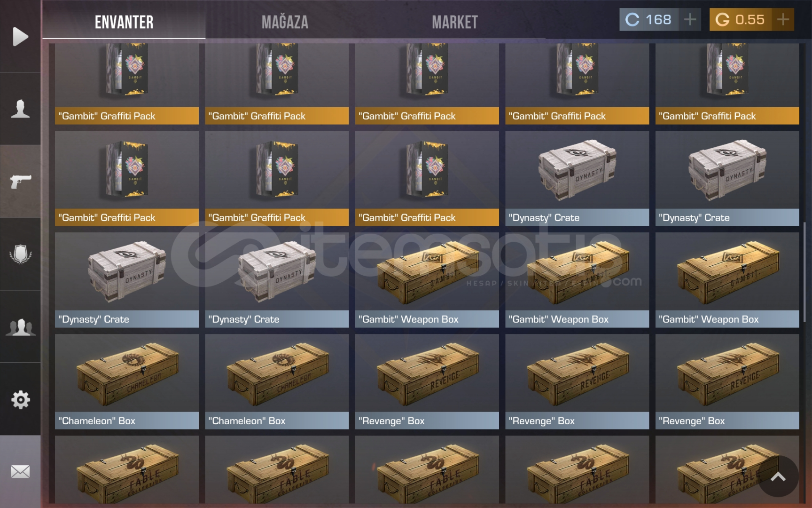This screenshot has height=508, width=812.
Task: Switch to the MAĞAZA tab
Action: pos(285,22)
